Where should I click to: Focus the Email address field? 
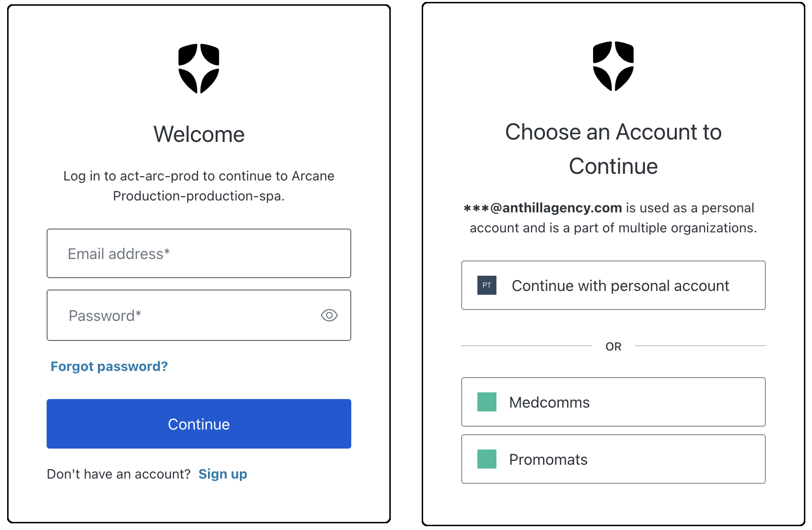[198, 253]
